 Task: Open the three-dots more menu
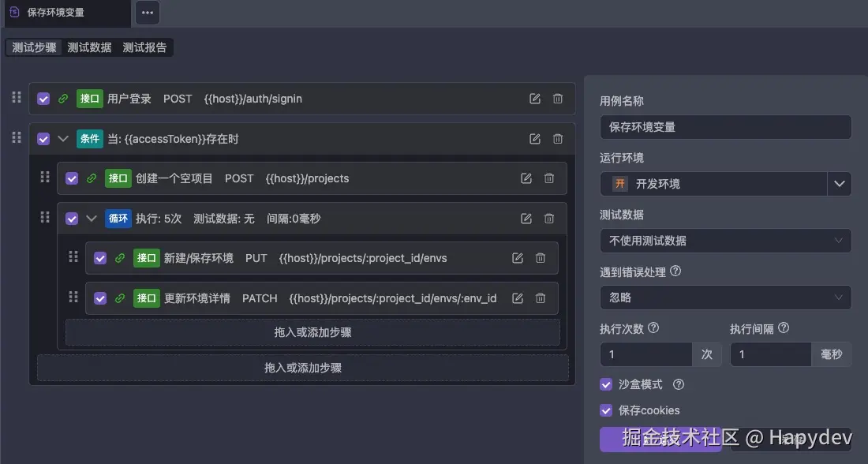(x=148, y=13)
